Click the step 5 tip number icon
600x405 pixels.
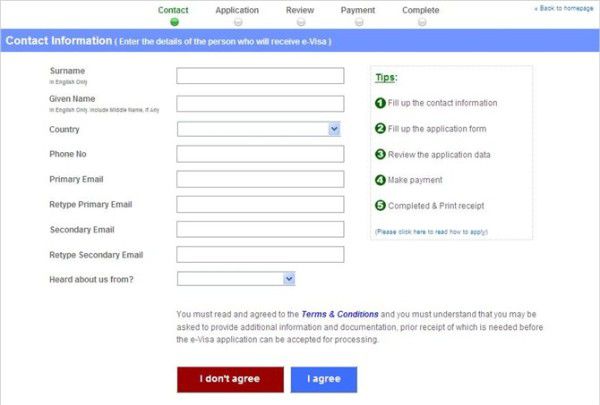pos(380,206)
